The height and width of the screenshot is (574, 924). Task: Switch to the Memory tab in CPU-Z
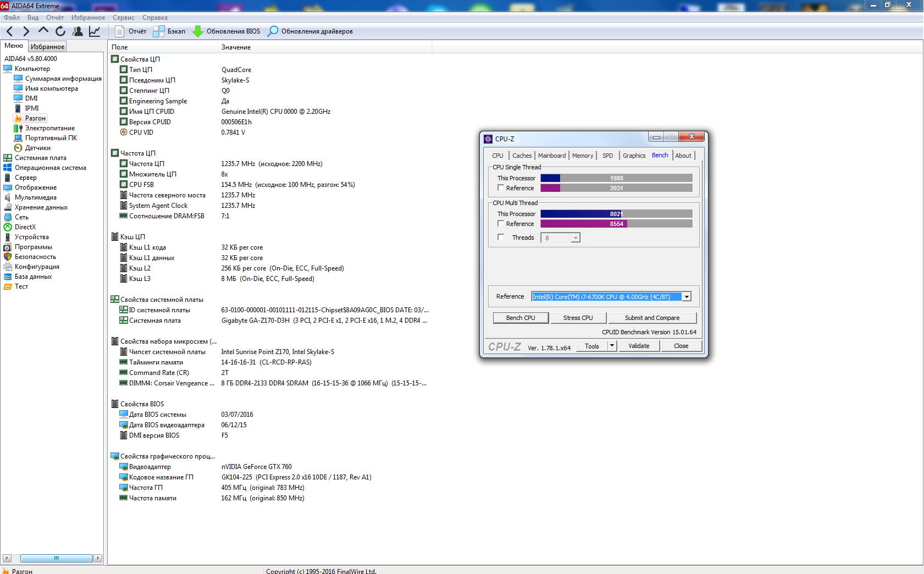583,156
